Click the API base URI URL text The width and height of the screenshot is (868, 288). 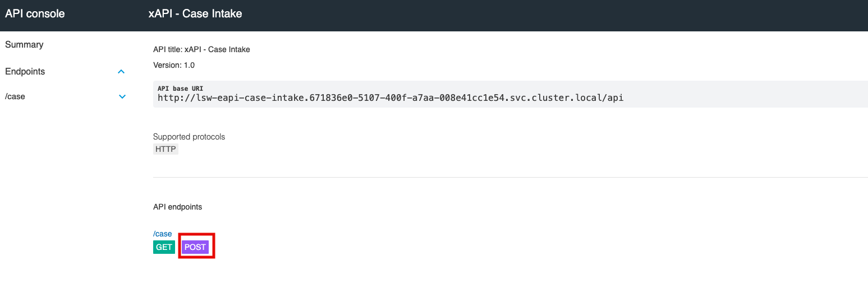click(390, 97)
